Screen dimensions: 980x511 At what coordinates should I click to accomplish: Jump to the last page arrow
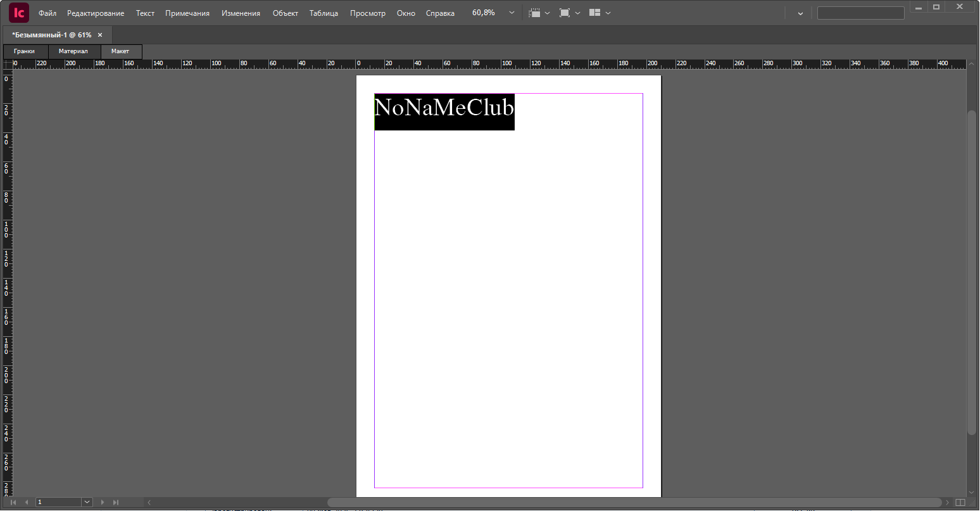coord(116,502)
